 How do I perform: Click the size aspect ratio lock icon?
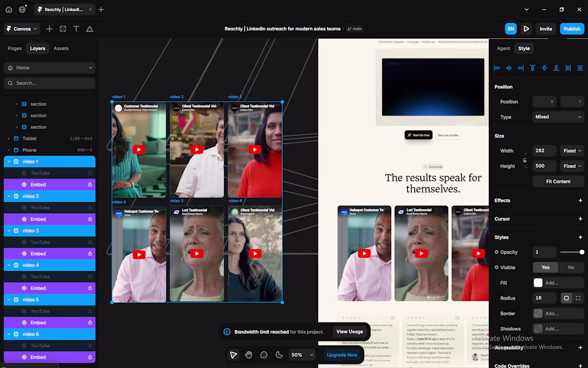[525, 160]
